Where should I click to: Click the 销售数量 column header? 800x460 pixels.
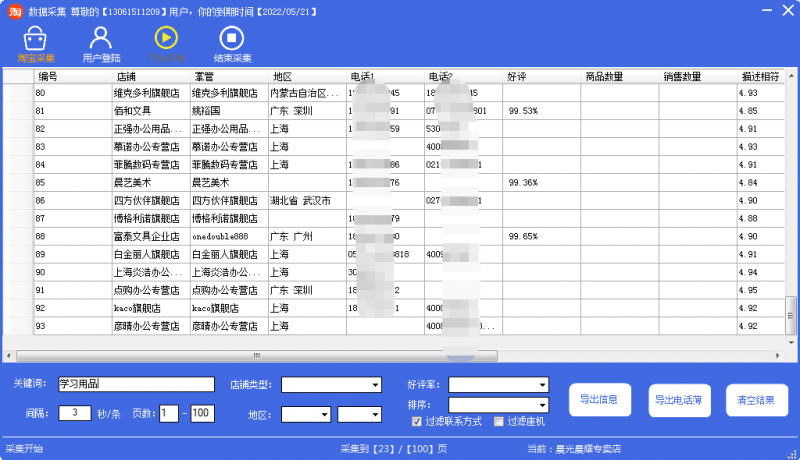[697, 76]
